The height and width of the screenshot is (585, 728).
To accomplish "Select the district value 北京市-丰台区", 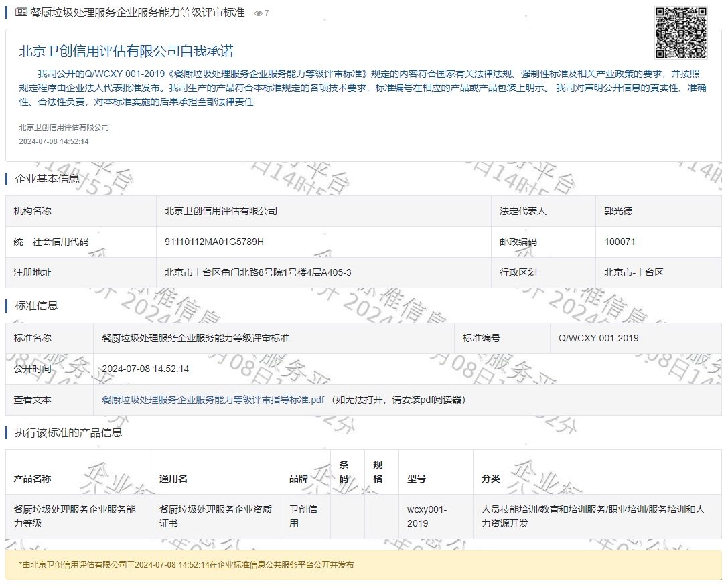I will (634, 273).
